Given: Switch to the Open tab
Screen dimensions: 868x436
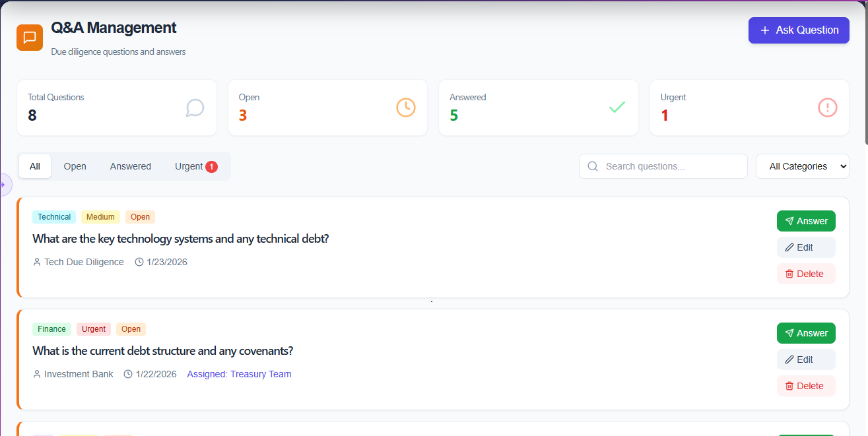Looking at the screenshot, I should pyautogui.click(x=75, y=166).
